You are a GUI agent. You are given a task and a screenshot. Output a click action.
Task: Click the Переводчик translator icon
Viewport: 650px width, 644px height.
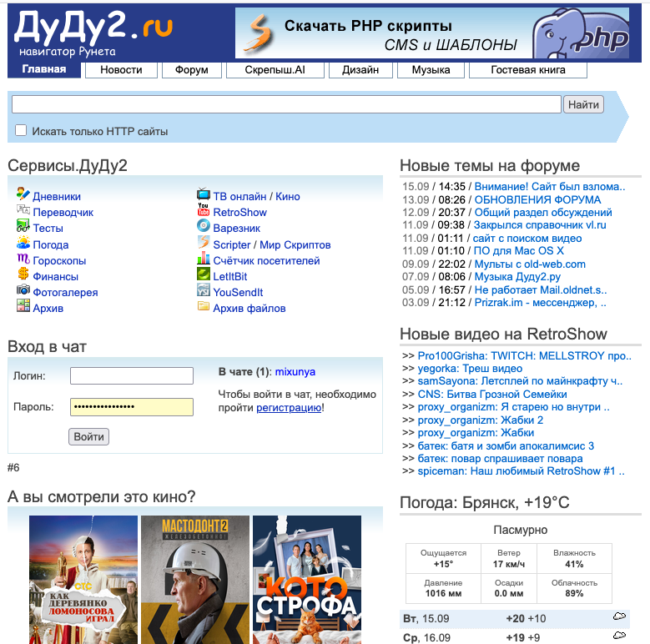tap(23, 209)
